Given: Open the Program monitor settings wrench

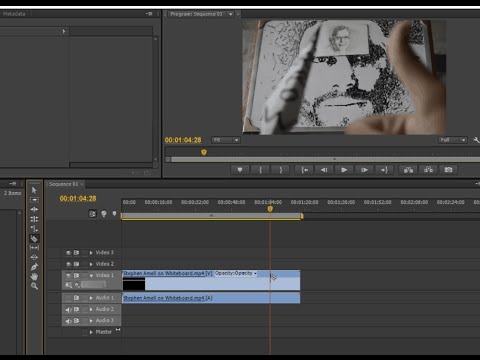Looking at the screenshot, I should click(476, 140).
